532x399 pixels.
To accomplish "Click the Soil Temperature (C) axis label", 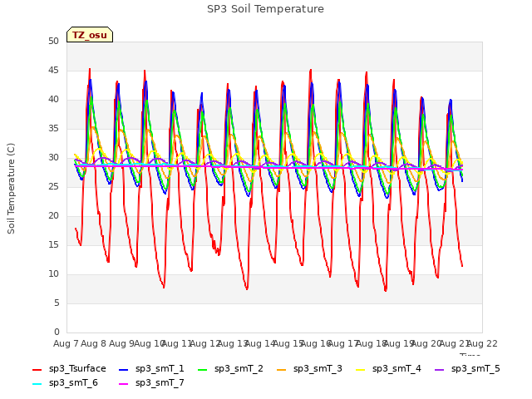I will (11, 189).
